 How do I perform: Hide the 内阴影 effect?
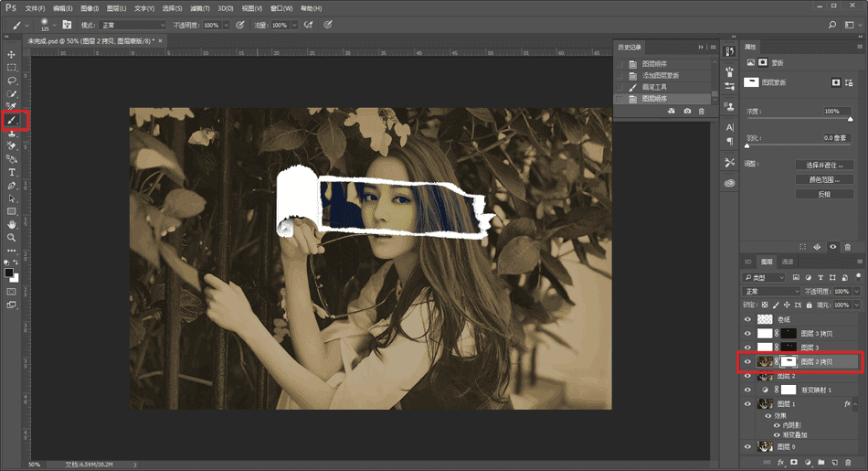(778, 425)
